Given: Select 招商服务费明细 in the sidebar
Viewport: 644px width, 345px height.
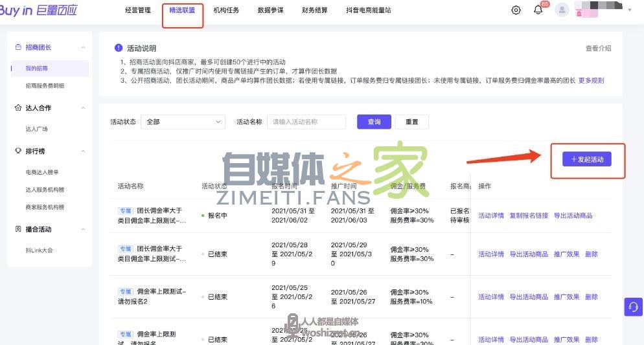Looking at the screenshot, I should point(45,85).
